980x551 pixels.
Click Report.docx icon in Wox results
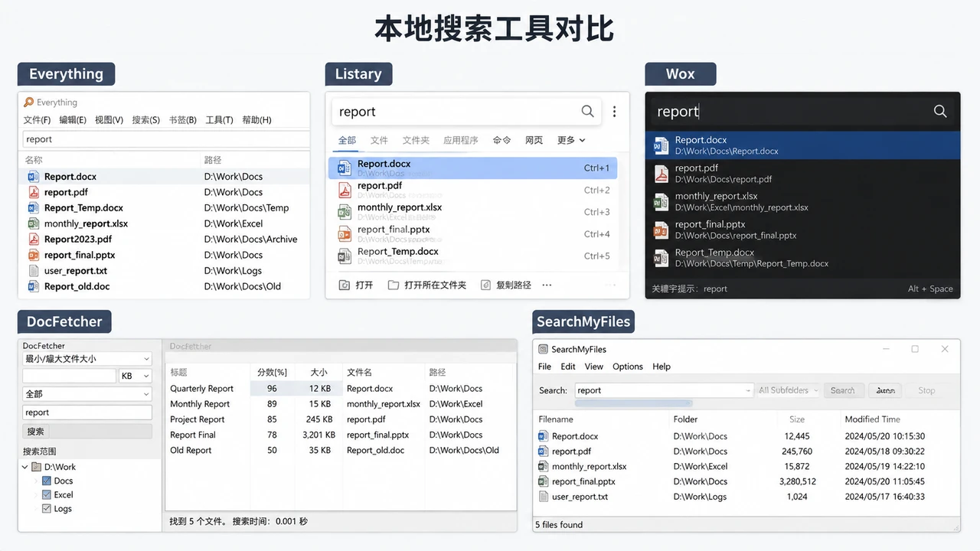(661, 145)
